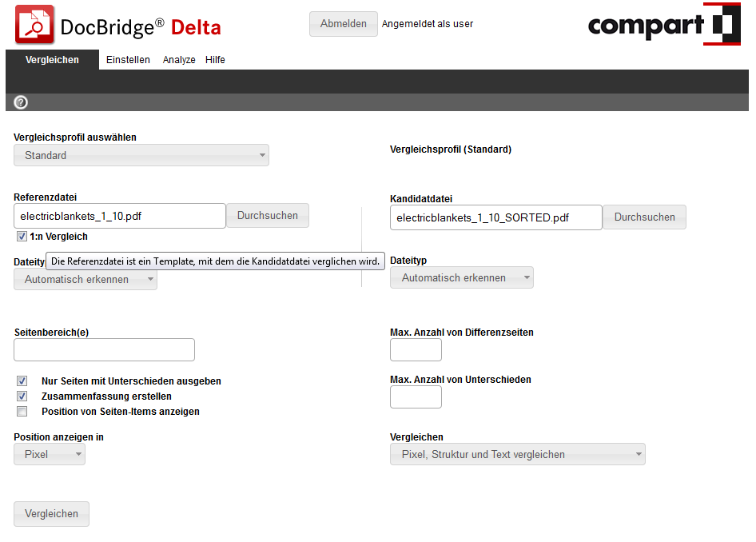
Task: Browse for the Referenzdatei with Durchsuchen
Action: click(x=268, y=215)
